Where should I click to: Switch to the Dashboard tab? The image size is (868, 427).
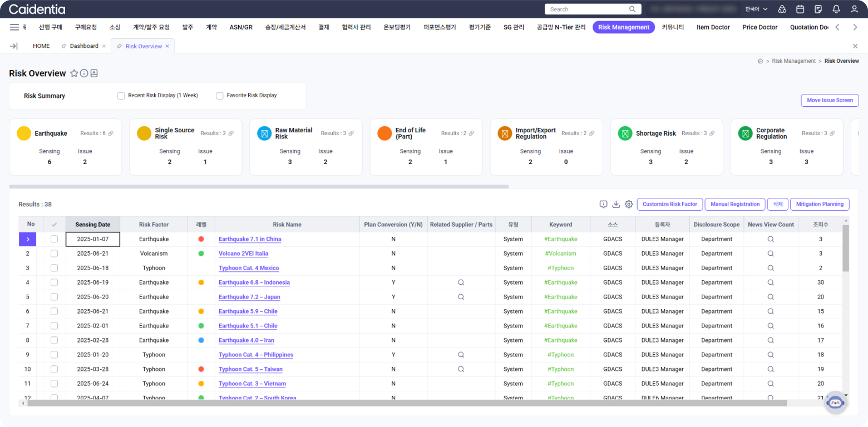83,46
